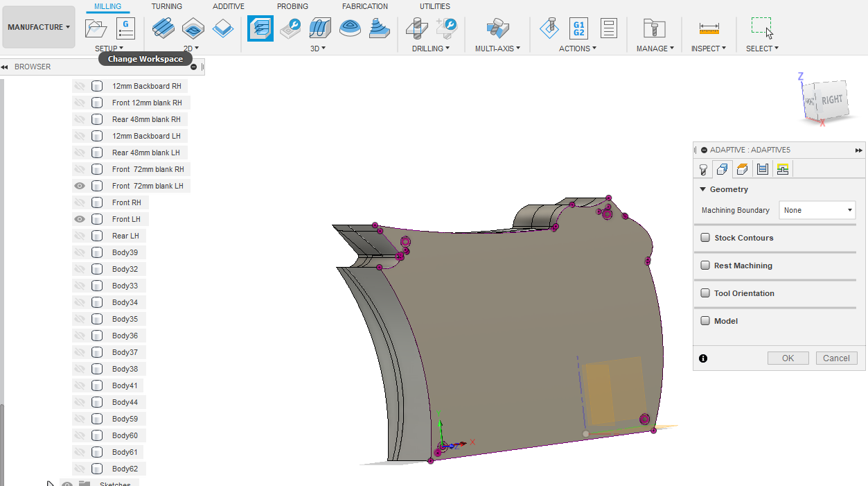Show the 12mm Backboard RH body

tap(80, 86)
